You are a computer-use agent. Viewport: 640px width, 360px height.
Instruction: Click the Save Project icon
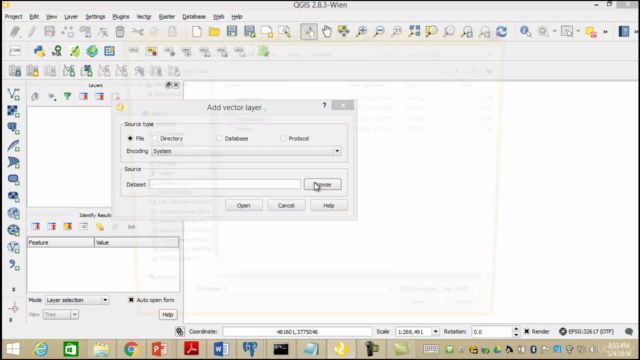[x=232, y=31]
